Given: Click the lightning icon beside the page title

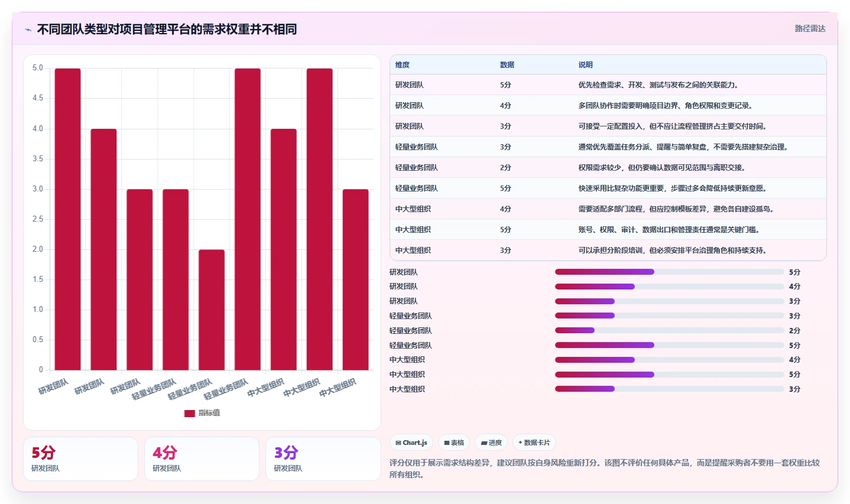Looking at the screenshot, I should 28,30.
